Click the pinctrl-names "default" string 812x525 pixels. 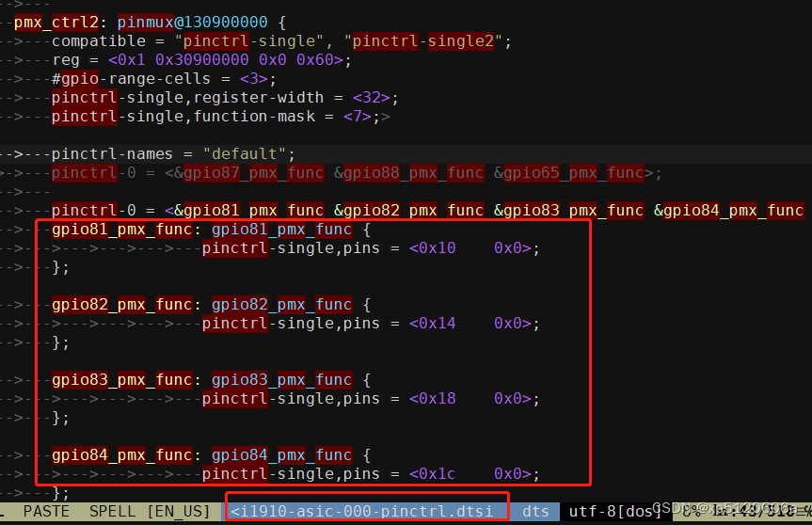[245, 153]
